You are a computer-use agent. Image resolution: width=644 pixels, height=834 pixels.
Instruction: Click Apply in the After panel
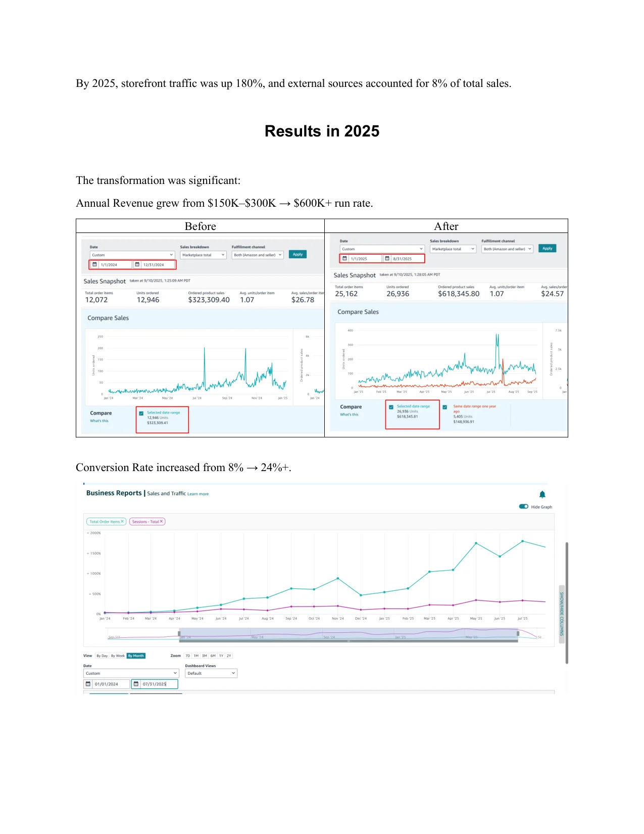point(548,248)
